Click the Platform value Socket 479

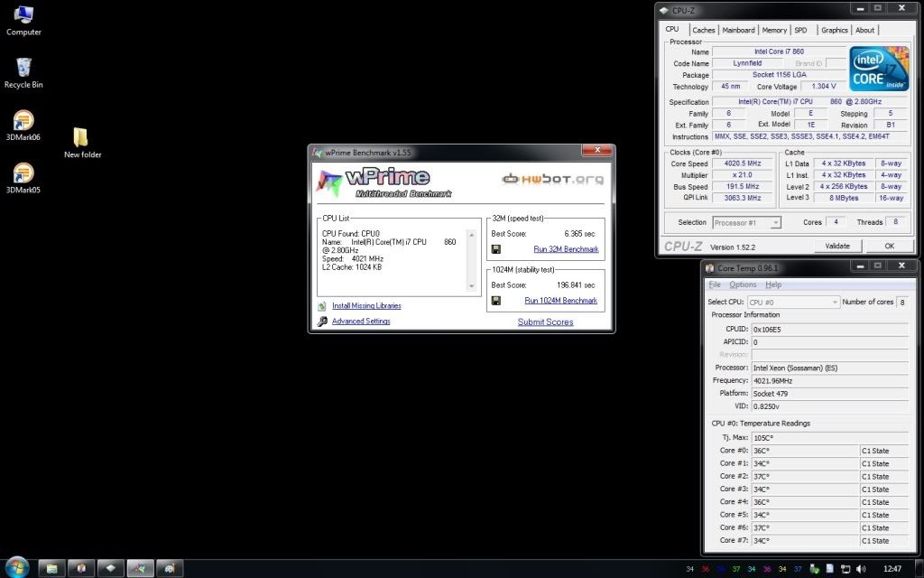click(x=830, y=394)
